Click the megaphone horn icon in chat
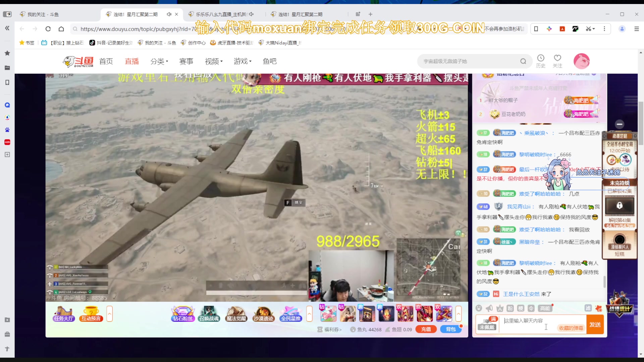 [x=489, y=308]
